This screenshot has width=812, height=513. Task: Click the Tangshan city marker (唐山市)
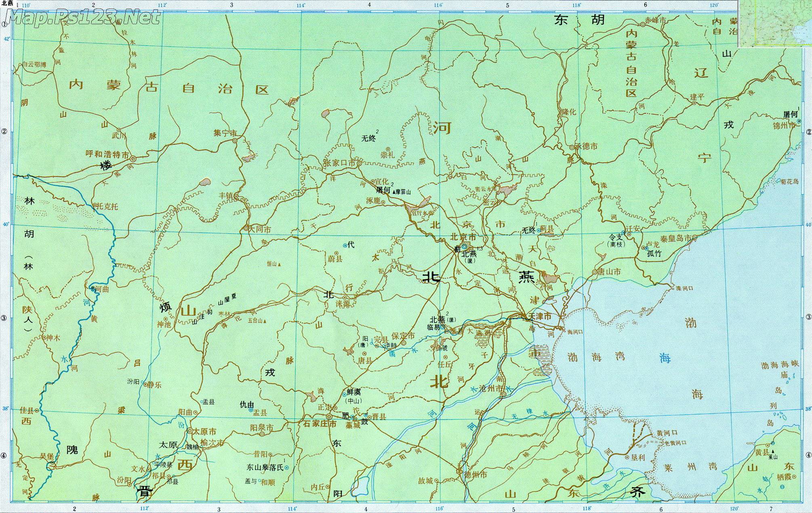coord(595,272)
